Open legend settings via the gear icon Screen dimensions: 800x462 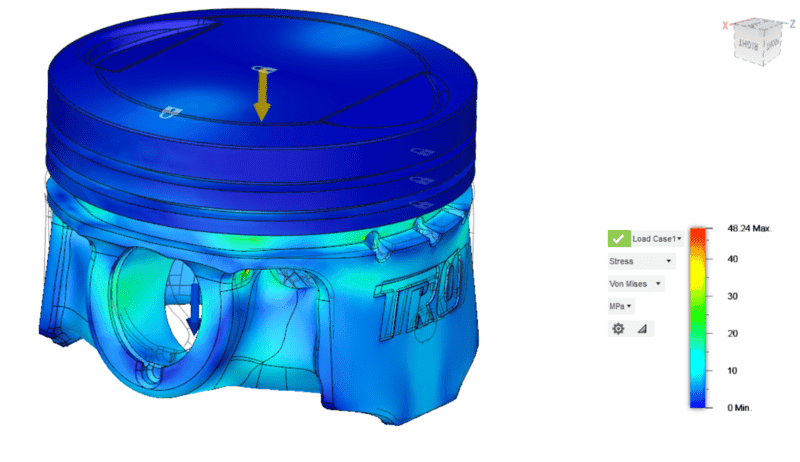click(618, 329)
